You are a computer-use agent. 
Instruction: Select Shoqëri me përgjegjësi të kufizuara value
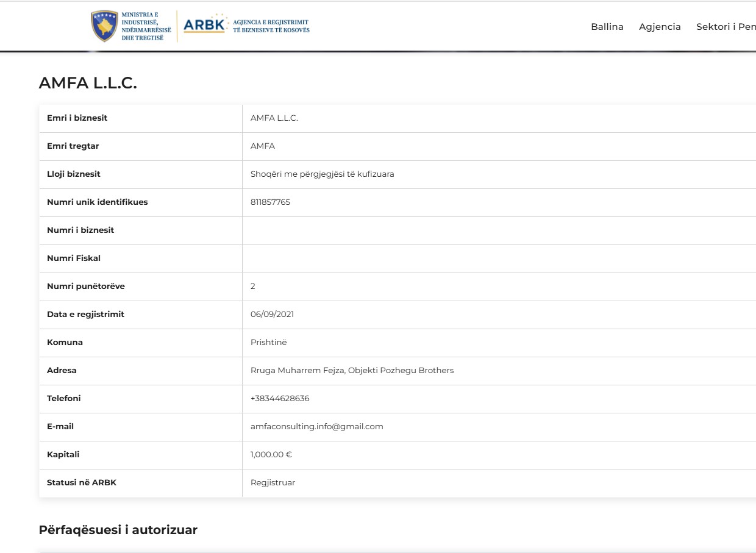323,174
